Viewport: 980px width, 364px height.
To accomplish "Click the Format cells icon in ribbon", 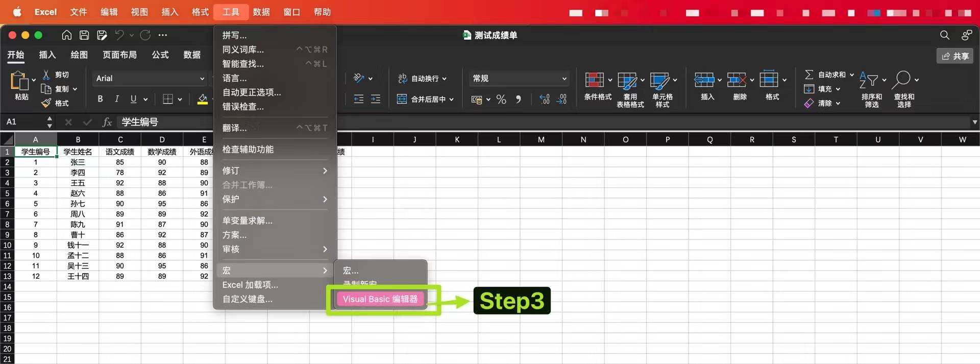I will 769,79.
